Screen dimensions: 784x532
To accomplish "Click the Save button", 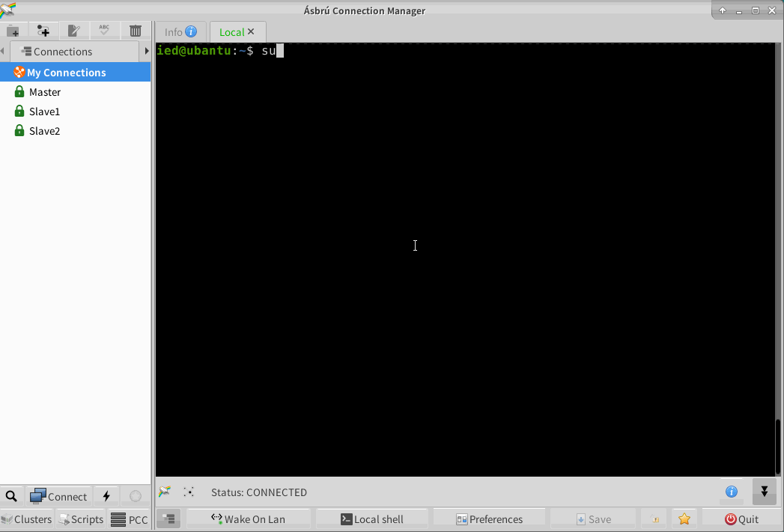I will click(594, 519).
